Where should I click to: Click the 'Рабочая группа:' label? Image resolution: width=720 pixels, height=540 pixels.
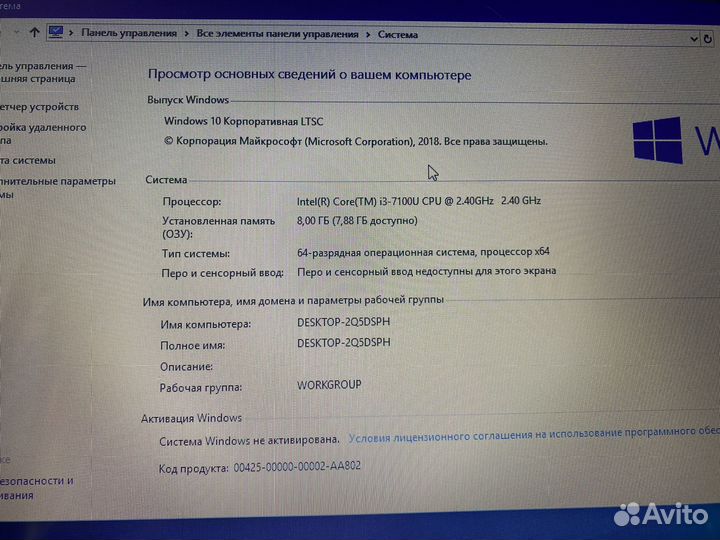(x=201, y=388)
